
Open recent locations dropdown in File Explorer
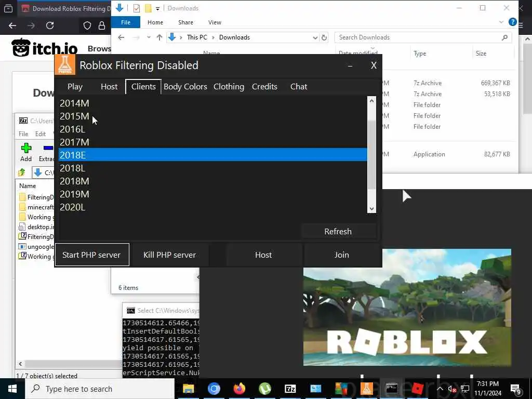[149, 37]
